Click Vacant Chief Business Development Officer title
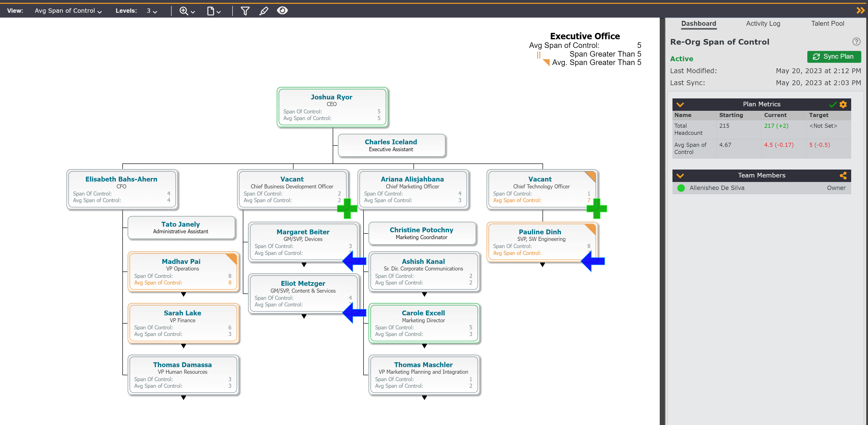The width and height of the screenshot is (868, 425). (x=292, y=186)
